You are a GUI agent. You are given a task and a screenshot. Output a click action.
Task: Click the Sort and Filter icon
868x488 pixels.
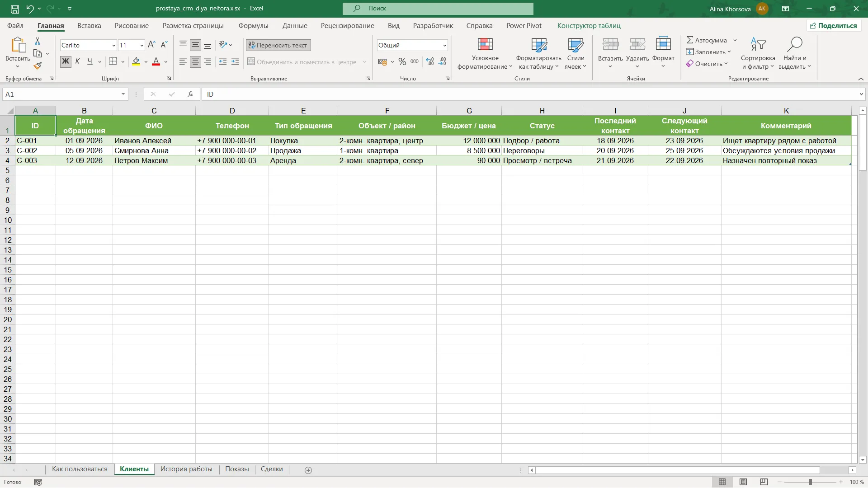coord(758,44)
